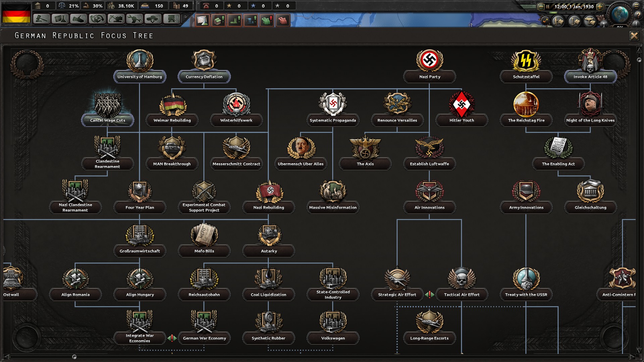Click The Reichstag Fire focus icon

tap(526, 104)
